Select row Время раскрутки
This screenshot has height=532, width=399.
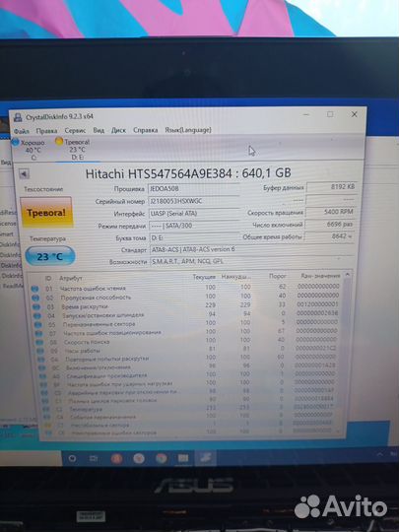[x=186, y=305]
